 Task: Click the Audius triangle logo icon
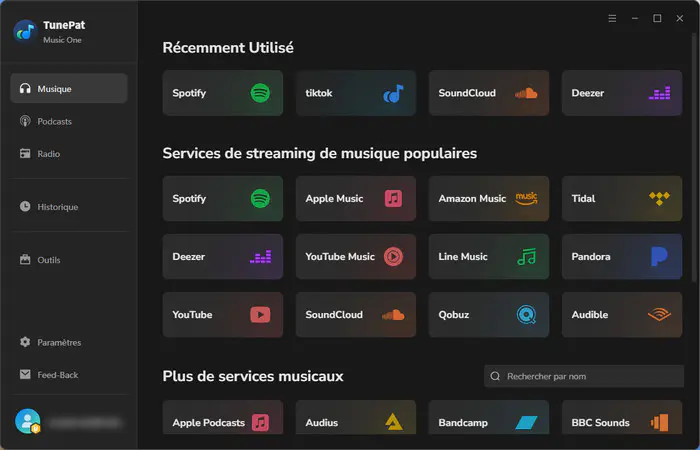(x=393, y=422)
